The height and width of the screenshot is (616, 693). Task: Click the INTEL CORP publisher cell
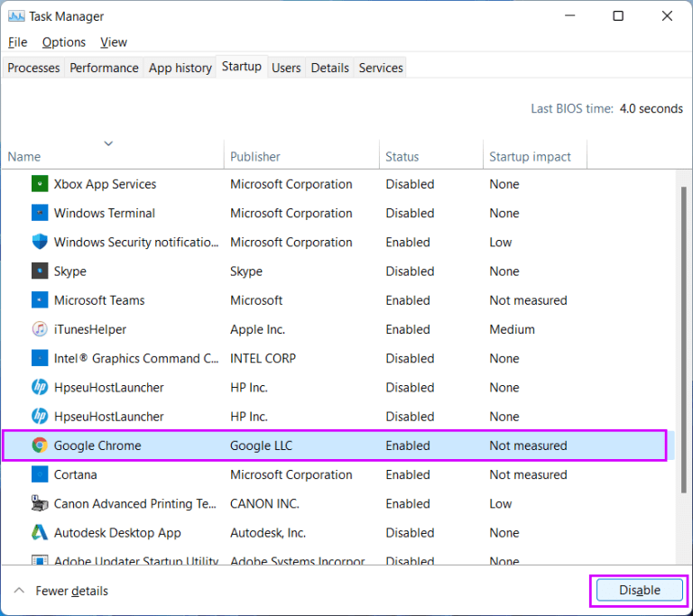263,358
